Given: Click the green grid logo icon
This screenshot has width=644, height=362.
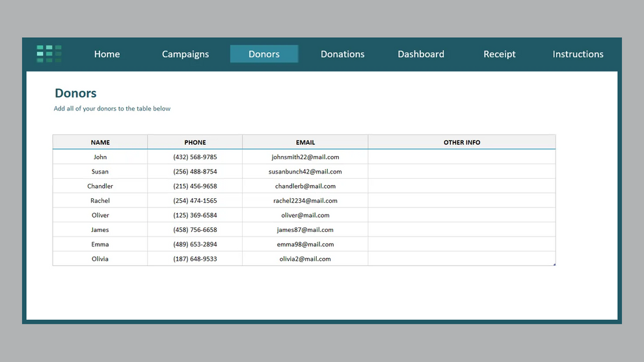Looking at the screenshot, I should tap(49, 54).
